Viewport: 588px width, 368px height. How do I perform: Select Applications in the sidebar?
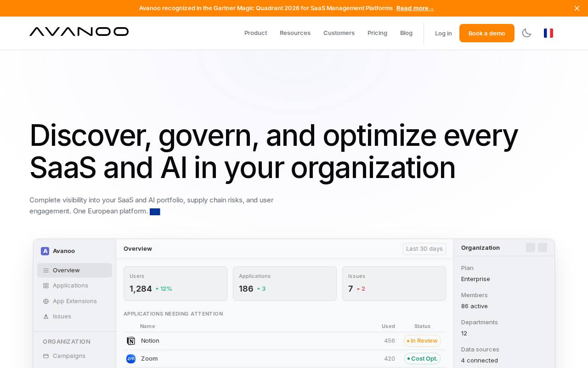[74, 286]
